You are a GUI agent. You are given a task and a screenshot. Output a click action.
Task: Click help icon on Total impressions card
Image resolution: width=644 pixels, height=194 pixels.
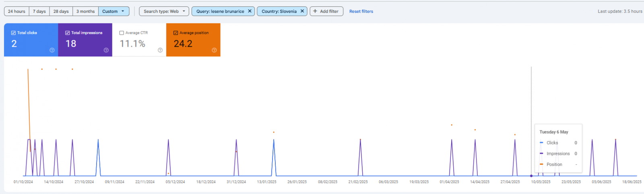point(106,50)
